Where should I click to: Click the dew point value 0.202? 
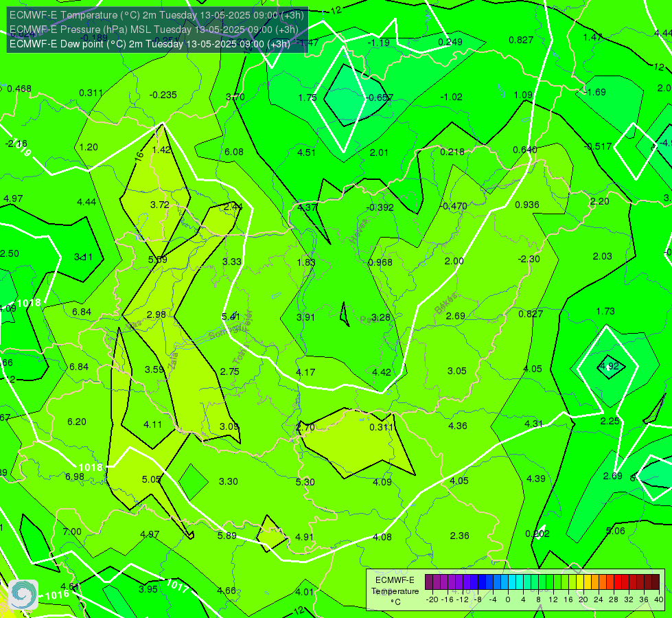click(537, 534)
